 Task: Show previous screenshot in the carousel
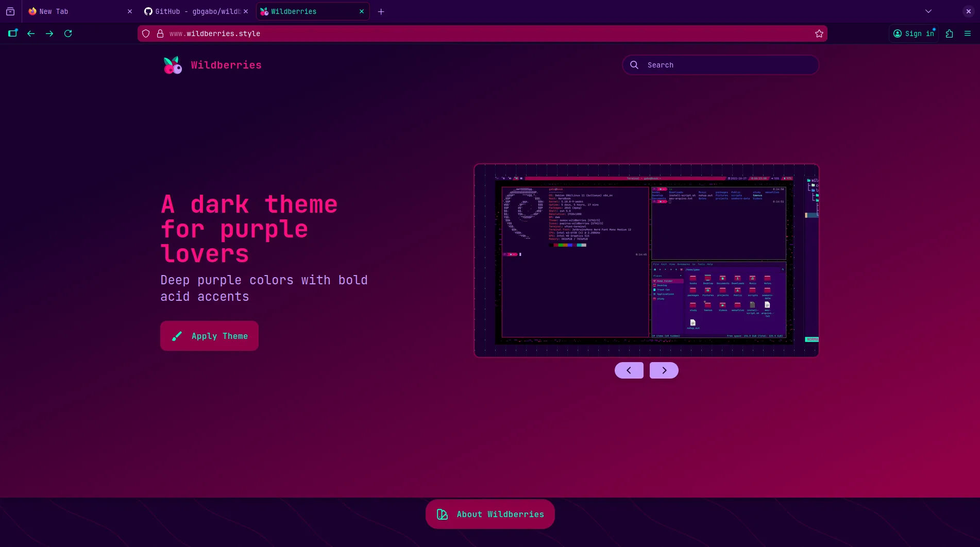629,370
